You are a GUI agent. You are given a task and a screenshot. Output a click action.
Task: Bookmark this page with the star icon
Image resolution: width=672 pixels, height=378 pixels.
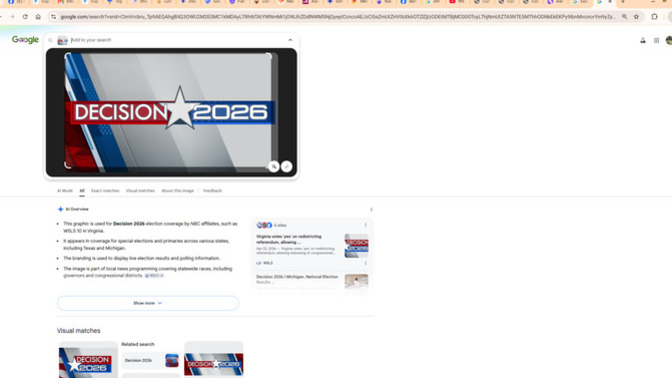tap(636, 17)
